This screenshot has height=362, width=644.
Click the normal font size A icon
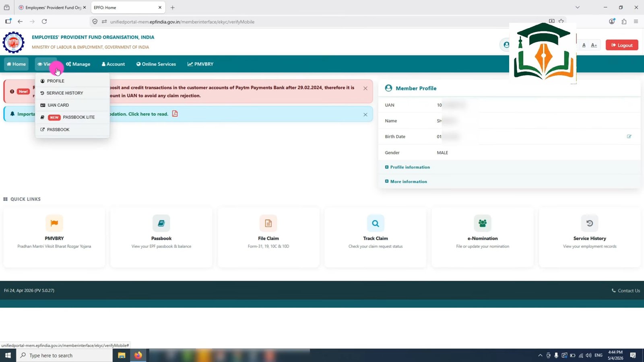point(584,45)
